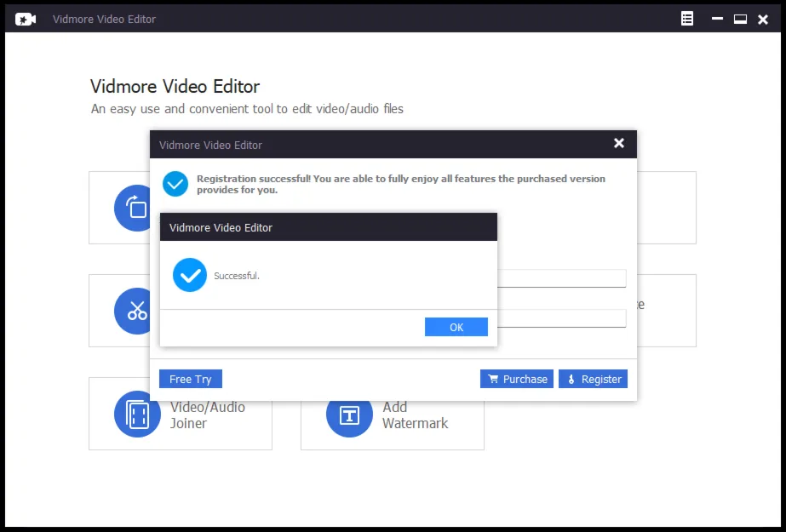
Task: Click the Vidmore camera logo icon
Action: pos(26,20)
